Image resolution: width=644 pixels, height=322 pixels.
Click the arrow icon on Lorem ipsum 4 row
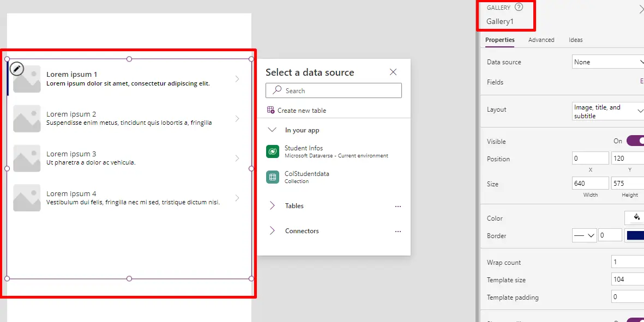237,198
